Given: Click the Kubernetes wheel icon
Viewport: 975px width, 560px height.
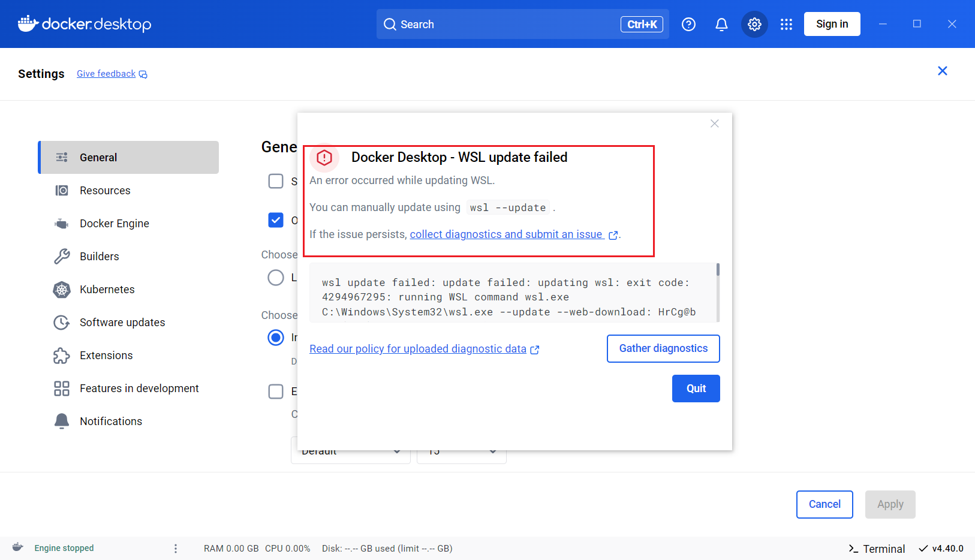Looking at the screenshot, I should [62, 290].
